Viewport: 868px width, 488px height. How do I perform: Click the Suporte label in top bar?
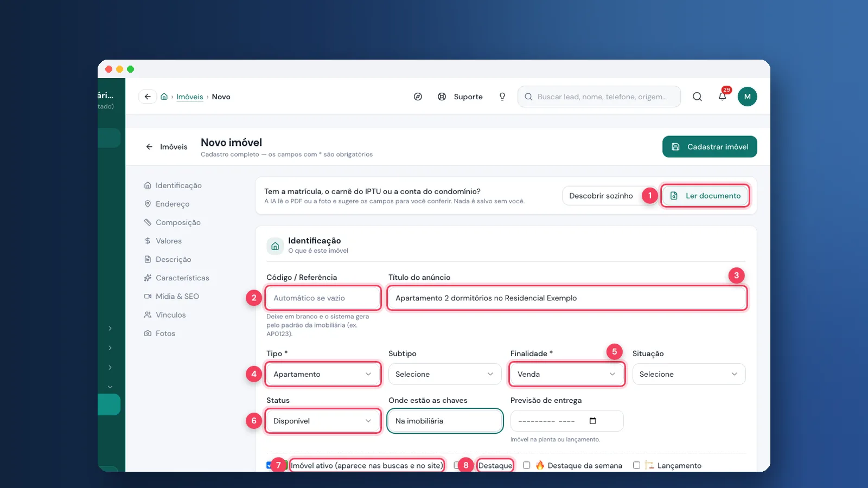coord(468,97)
